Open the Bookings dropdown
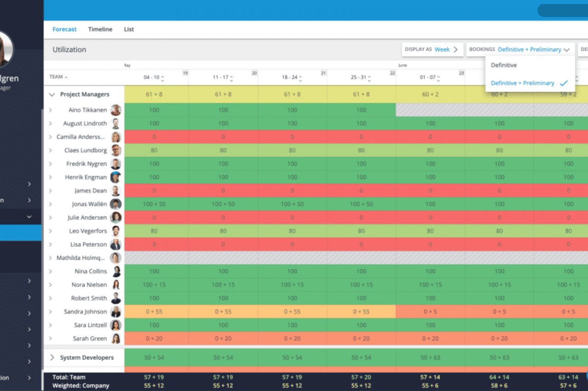The height and width of the screenshot is (391, 588). point(520,50)
